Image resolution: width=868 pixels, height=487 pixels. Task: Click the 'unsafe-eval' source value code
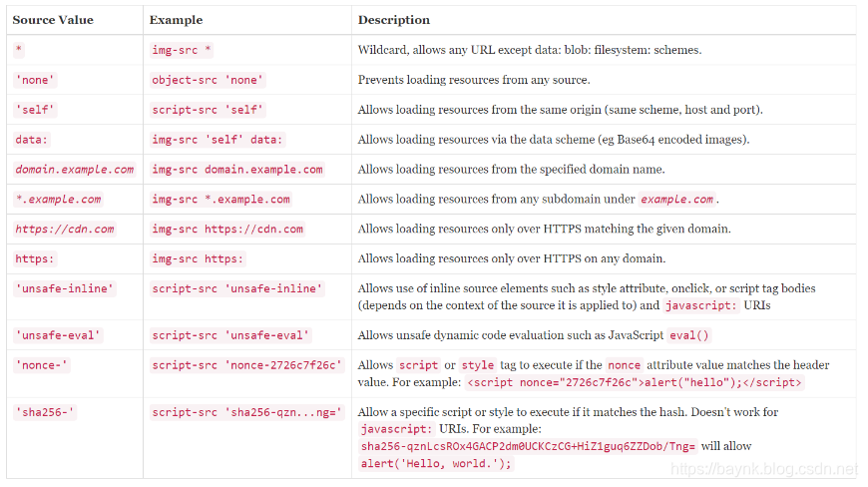pyautogui.click(x=58, y=335)
